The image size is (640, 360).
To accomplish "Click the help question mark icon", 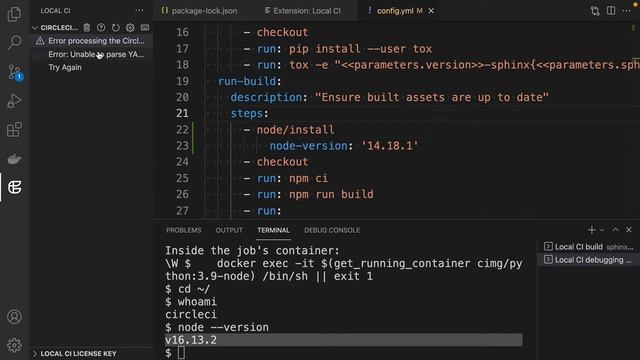I will (101, 27).
